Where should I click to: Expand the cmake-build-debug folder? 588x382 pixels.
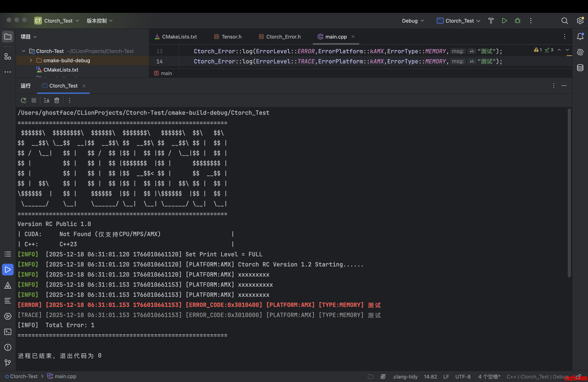[x=31, y=60]
